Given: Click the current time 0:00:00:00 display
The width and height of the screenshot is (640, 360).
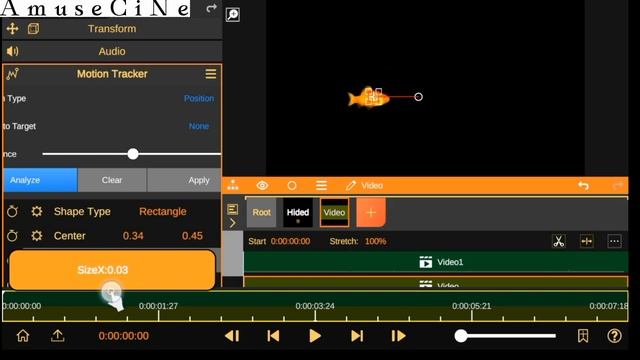Looking at the screenshot, I should tap(124, 336).
